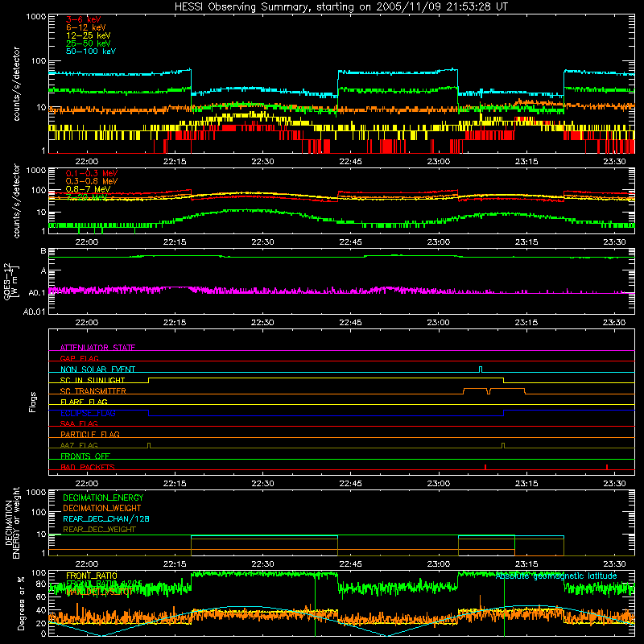
Task: Click the FLARE_FLAG label
Action: coord(84,402)
